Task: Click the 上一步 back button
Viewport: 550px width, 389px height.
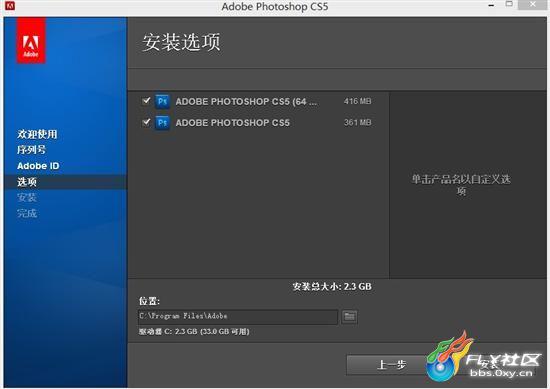Action: click(391, 365)
